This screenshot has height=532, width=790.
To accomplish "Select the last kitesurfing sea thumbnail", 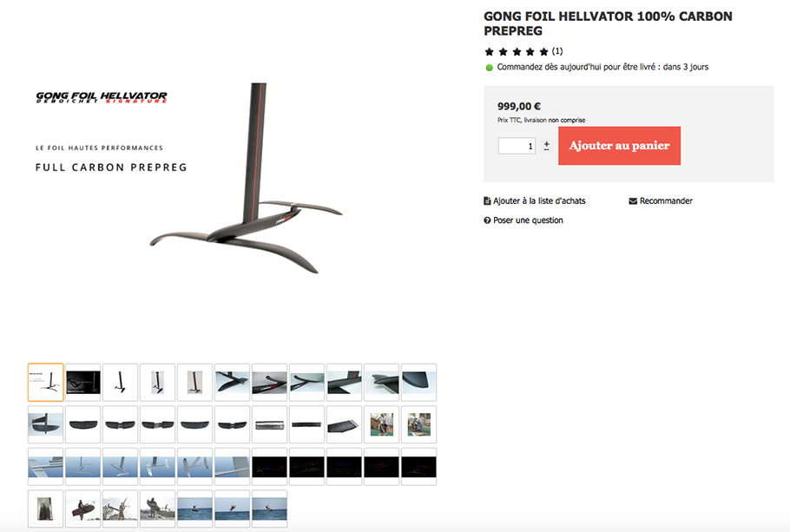I will point(269,509).
